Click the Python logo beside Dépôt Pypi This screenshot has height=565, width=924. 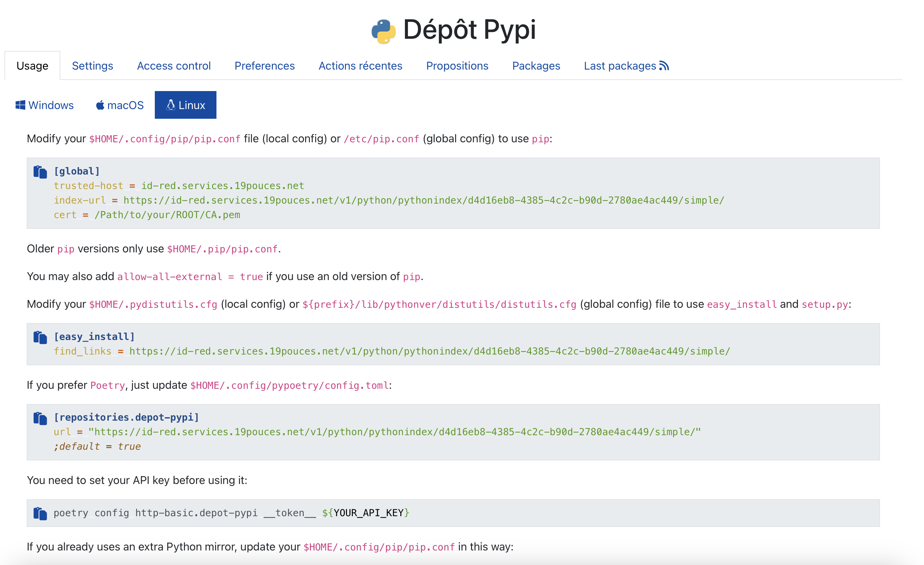[384, 32]
